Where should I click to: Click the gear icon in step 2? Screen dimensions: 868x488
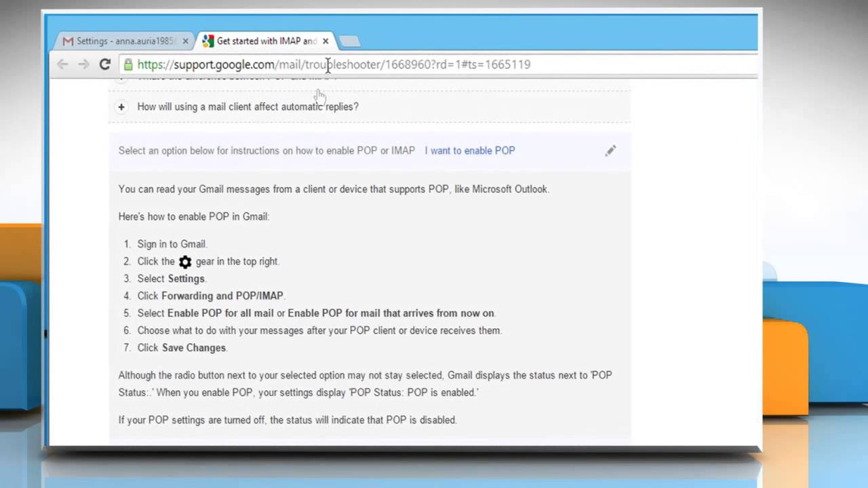(185, 262)
